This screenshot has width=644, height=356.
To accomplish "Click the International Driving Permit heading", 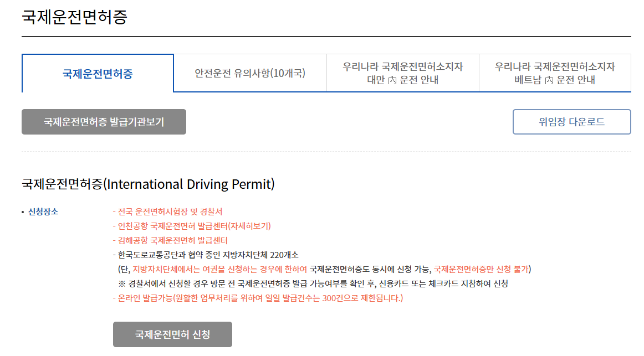I will [148, 184].
